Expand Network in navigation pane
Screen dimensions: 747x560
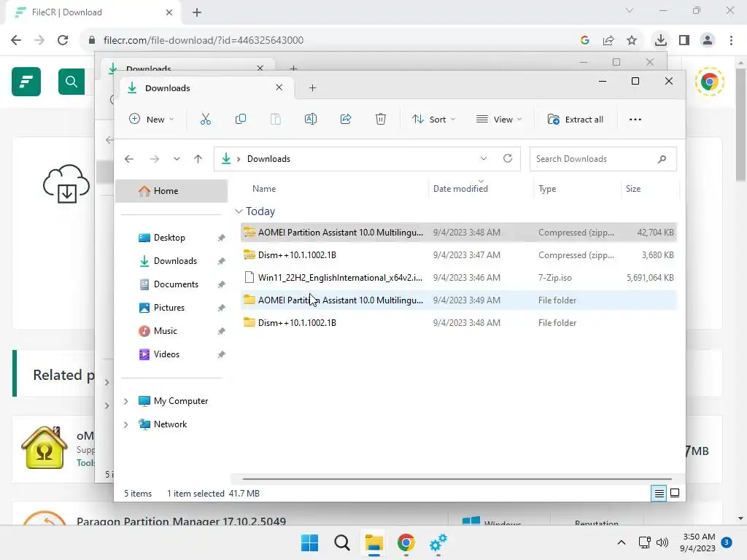[125, 425]
